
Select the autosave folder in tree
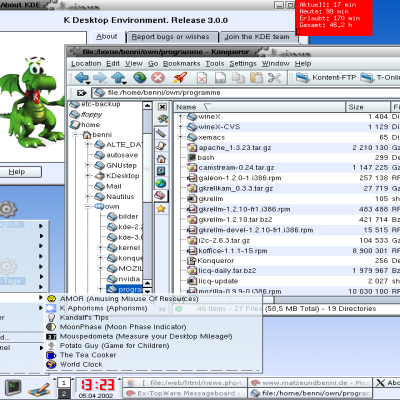(x=122, y=155)
